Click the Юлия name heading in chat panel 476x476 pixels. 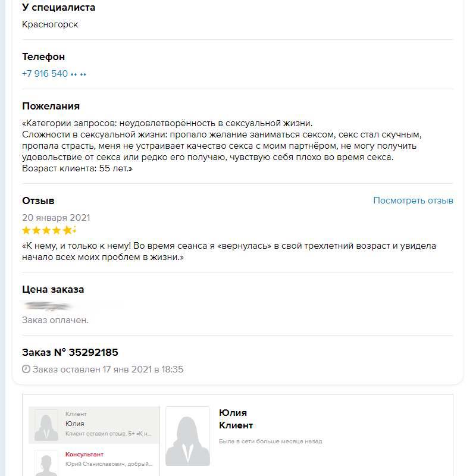[x=233, y=413]
